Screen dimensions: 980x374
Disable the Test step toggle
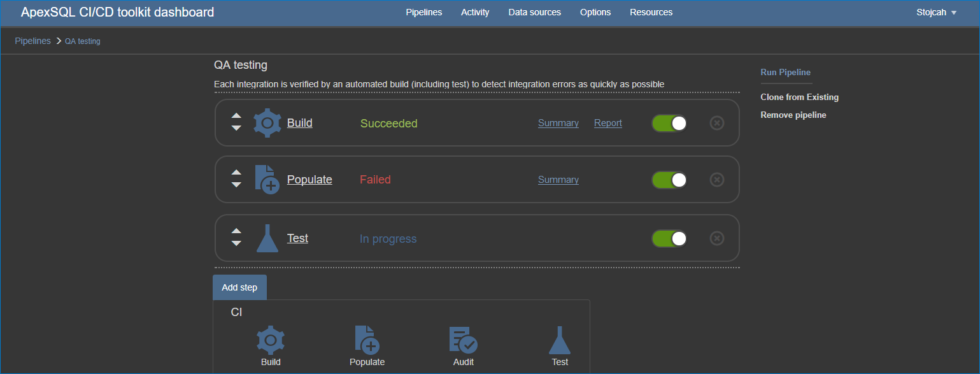[669, 238]
